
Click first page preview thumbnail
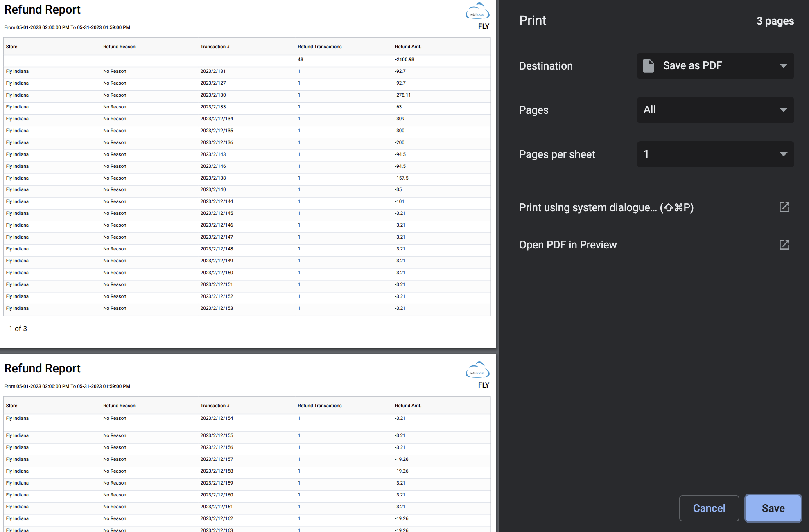coord(247,174)
